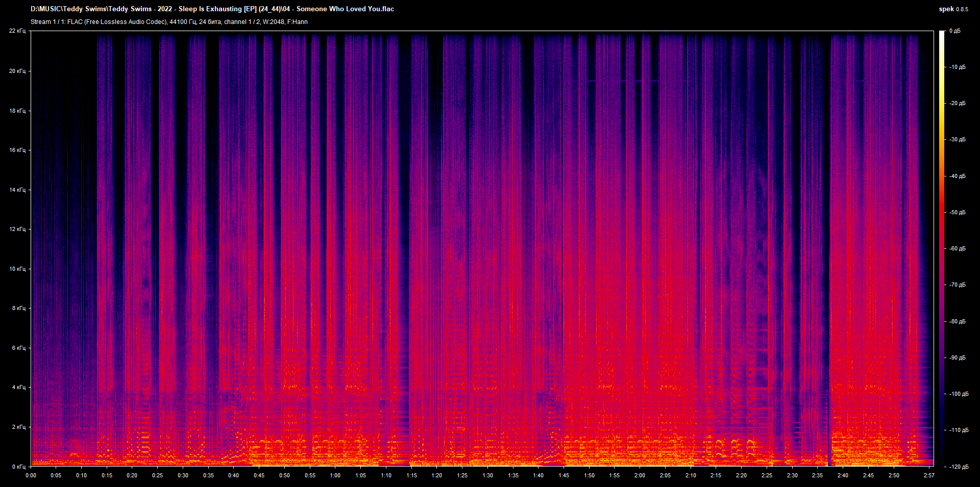Image resolution: width=980 pixels, height=487 pixels.
Task: Click the 14 кГц frequency axis label
Action: coord(17,190)
